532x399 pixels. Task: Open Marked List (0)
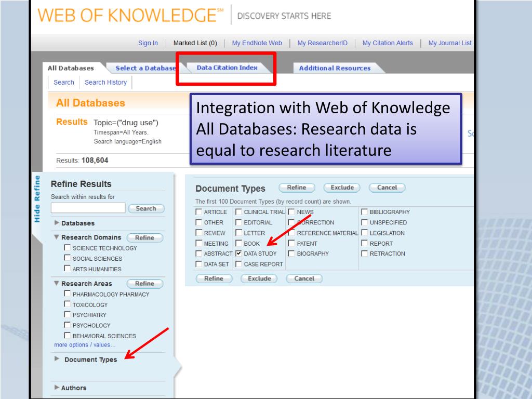(x=195, y=43)
